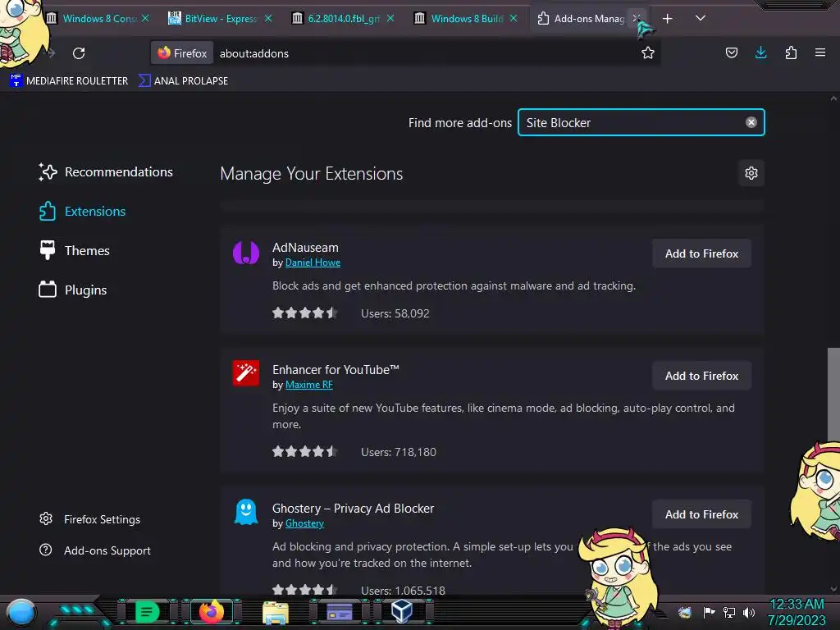Viewport: 840px width, 630px height.
Task: Click the scrollbar up arrow
Action: pyautogui.click(x=833, y=98)
